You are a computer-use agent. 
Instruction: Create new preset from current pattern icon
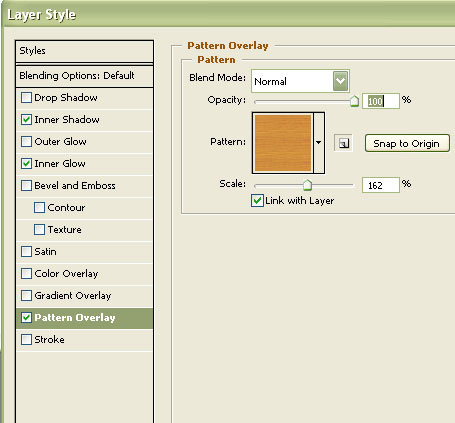[x=343, y=143]
